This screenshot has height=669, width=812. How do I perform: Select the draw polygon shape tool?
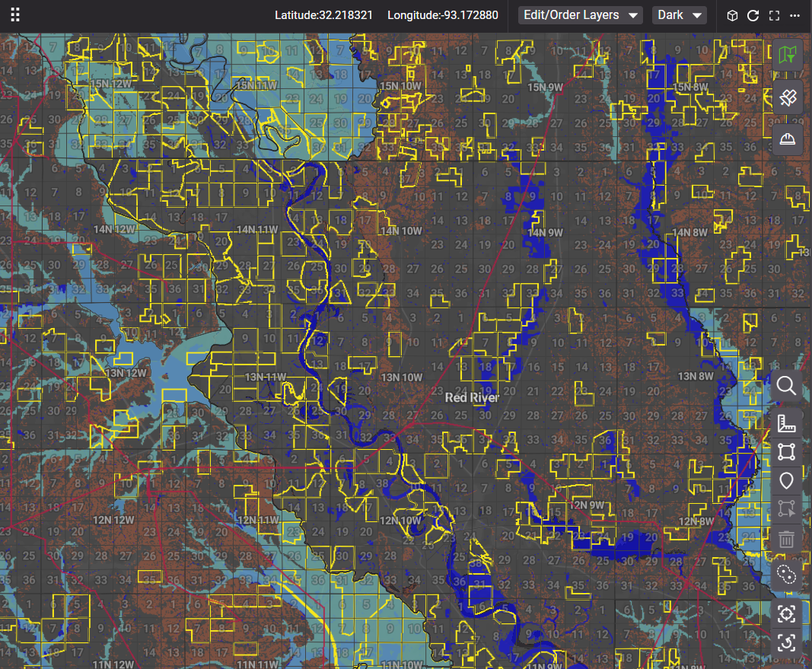(x=787, y=451)
